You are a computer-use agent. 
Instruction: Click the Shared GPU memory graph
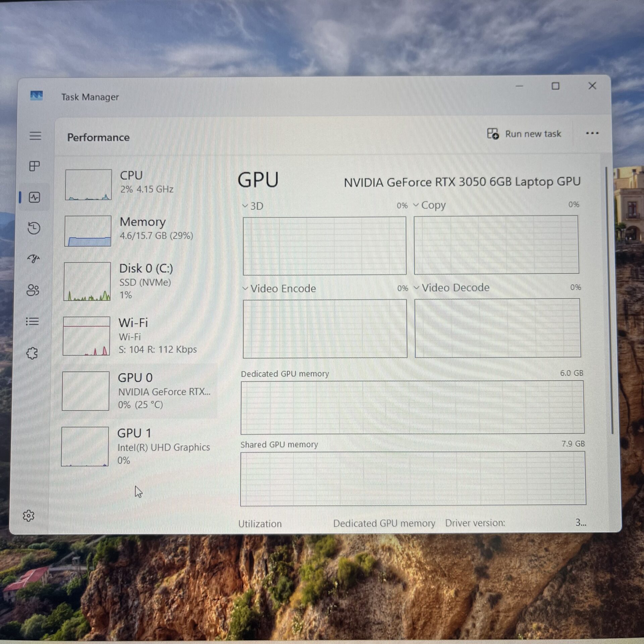coord(413,479)
